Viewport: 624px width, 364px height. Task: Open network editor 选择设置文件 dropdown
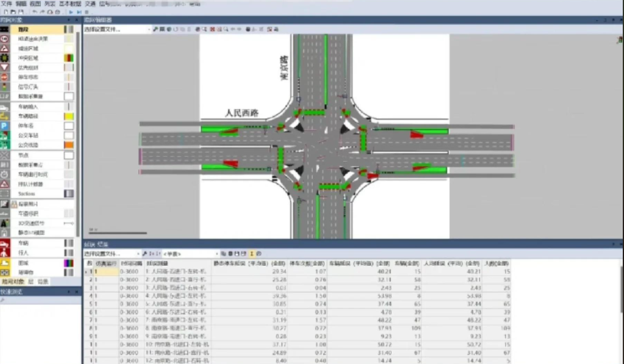point(117,29)
